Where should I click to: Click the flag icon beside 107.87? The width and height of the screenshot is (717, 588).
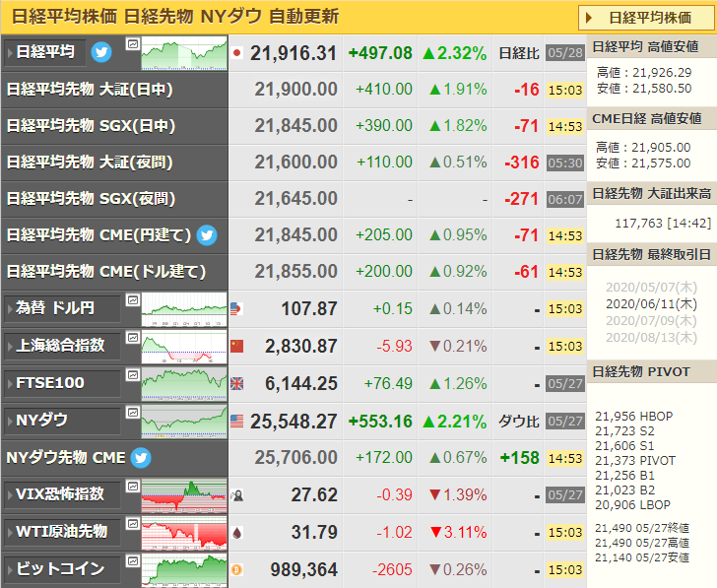click(236, 309)
